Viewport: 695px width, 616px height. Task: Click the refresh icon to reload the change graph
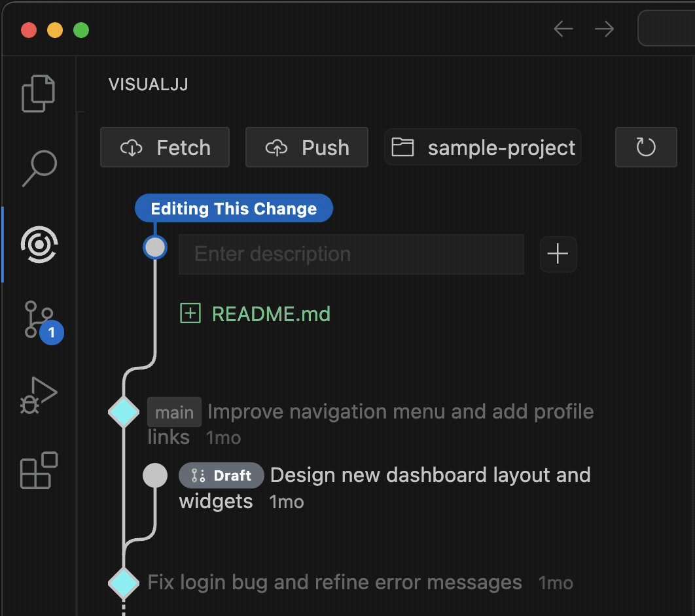click(645, 147)
